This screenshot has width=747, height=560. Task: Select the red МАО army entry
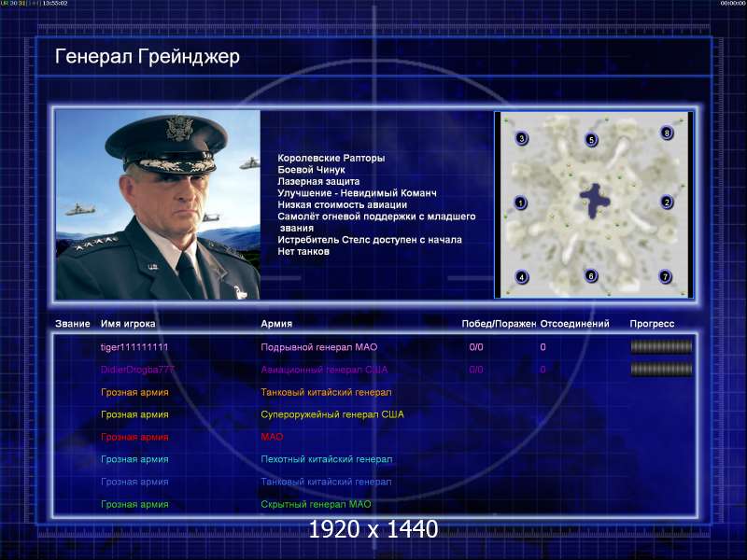[x=272, y=437]
